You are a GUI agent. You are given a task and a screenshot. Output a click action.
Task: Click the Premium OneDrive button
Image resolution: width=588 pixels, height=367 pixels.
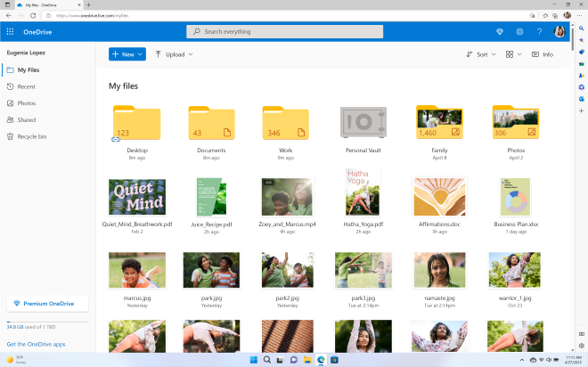coord(47,304)
